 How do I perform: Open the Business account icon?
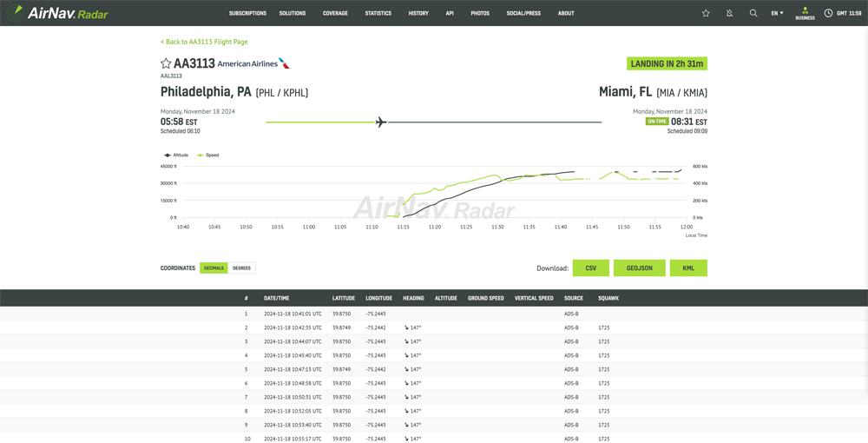(805, 13)
